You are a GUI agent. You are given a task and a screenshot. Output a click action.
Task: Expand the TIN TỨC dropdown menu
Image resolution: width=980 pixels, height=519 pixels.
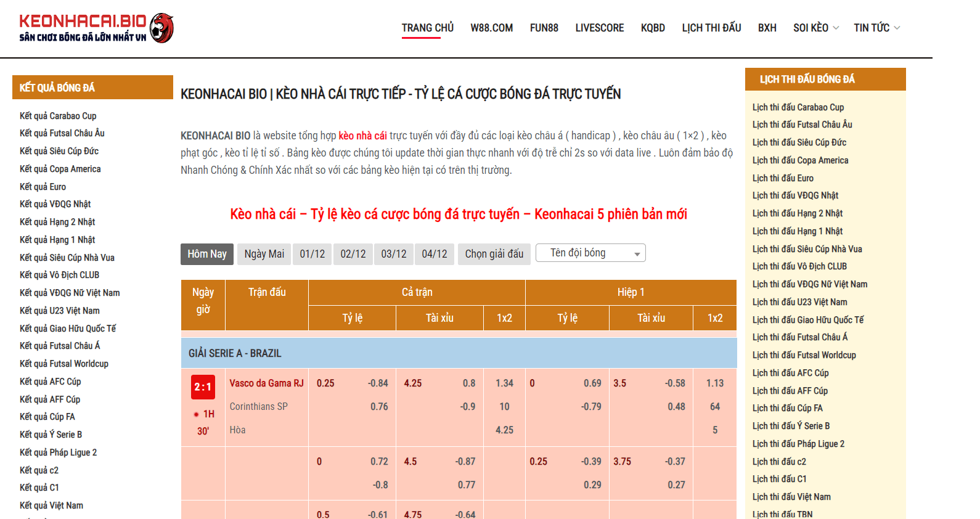876,28
